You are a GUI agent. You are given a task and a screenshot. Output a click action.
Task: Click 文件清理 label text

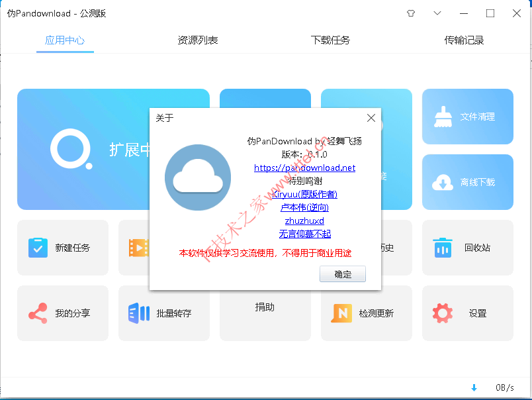point(477,117)
